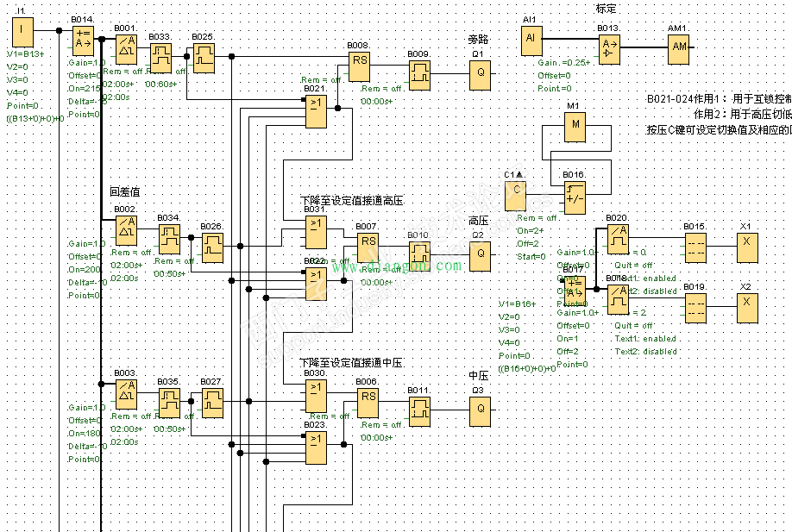The width and height of the screenshot is (792, 532).
Task: Click the 标定 label text
Action: [x=607, y=9]
